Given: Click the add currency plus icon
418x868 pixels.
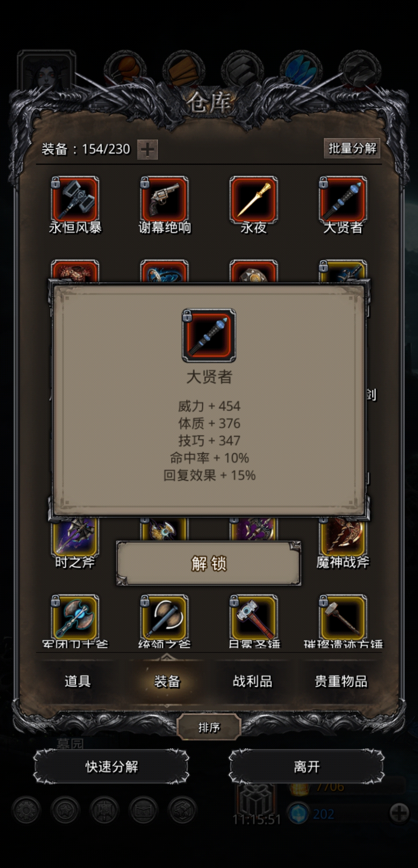Looking at the screenshot, I should pyautogui.click(x=399, y=813).
